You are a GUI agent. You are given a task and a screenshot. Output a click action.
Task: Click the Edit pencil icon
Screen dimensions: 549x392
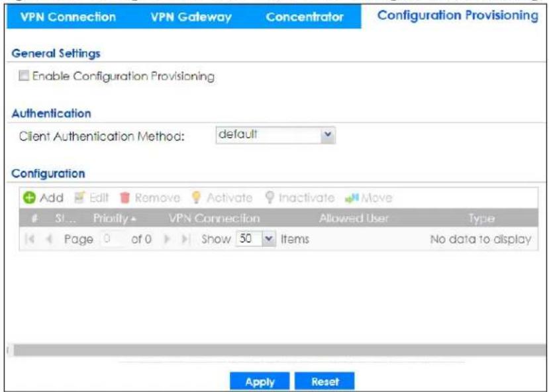coord(80,198)
